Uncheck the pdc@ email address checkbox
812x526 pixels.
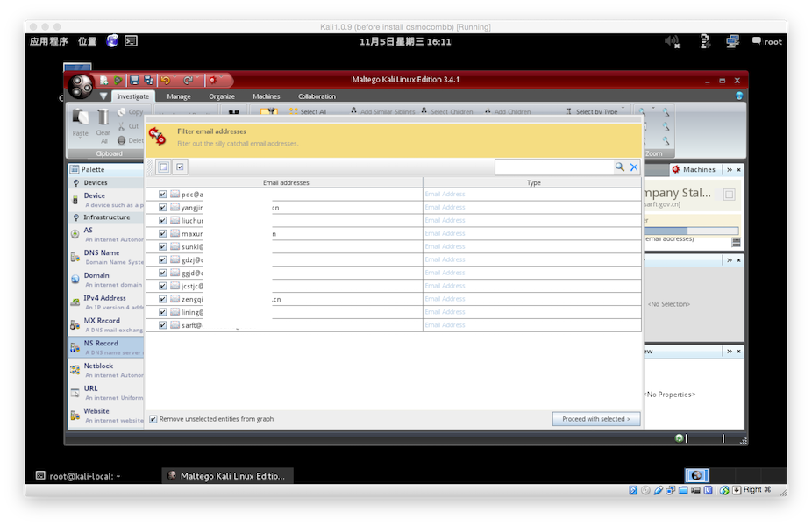(x=162, y=194)
